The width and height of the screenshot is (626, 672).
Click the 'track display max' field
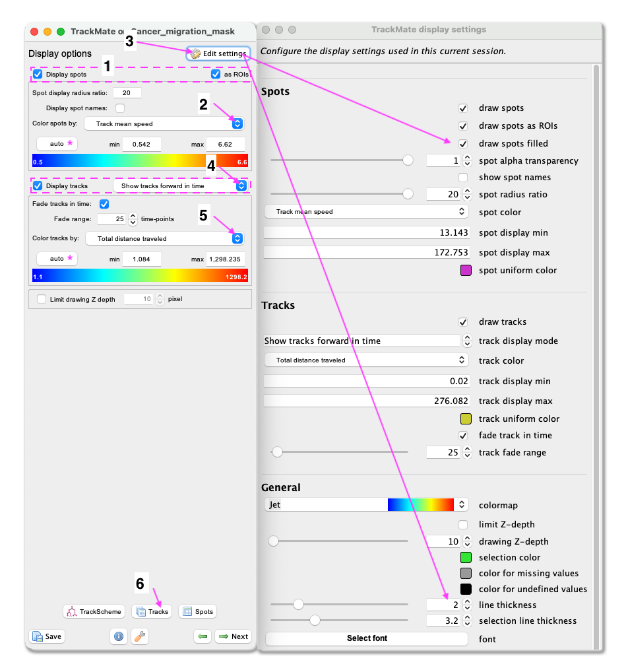pos(367,401)
